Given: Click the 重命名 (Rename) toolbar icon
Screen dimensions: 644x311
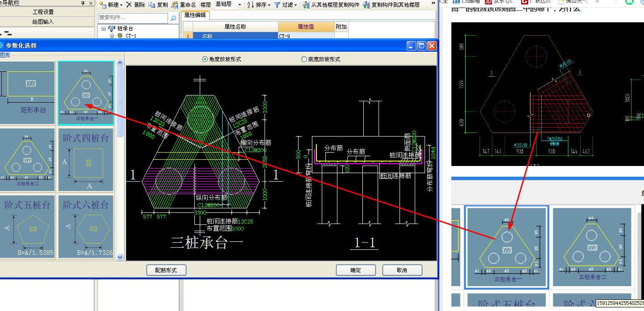Looking at the screenshot, I should click(175, 5).
